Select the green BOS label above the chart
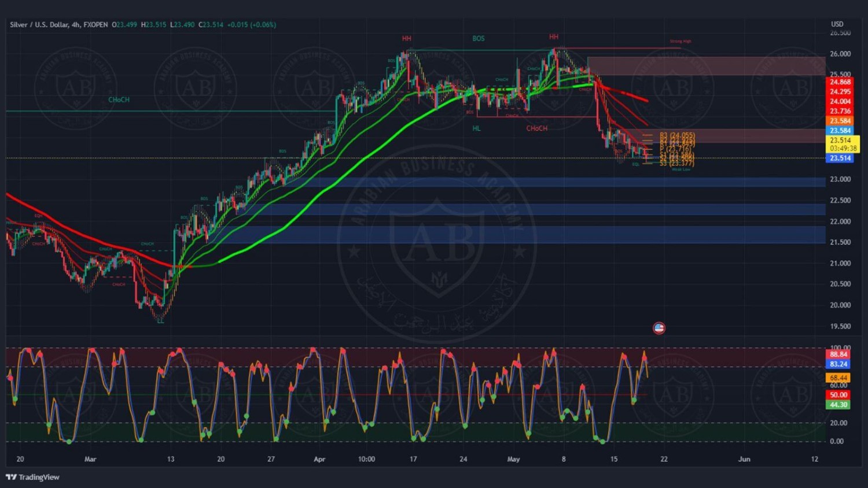 pos(479,39)
